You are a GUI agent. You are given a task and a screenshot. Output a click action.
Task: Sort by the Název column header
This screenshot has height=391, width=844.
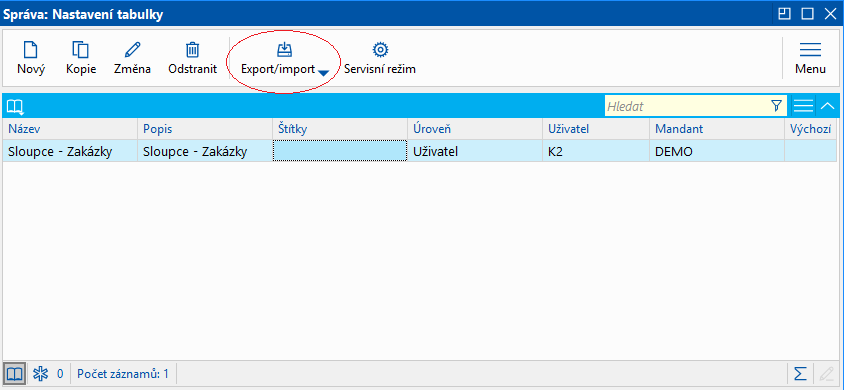pos(70,129)
